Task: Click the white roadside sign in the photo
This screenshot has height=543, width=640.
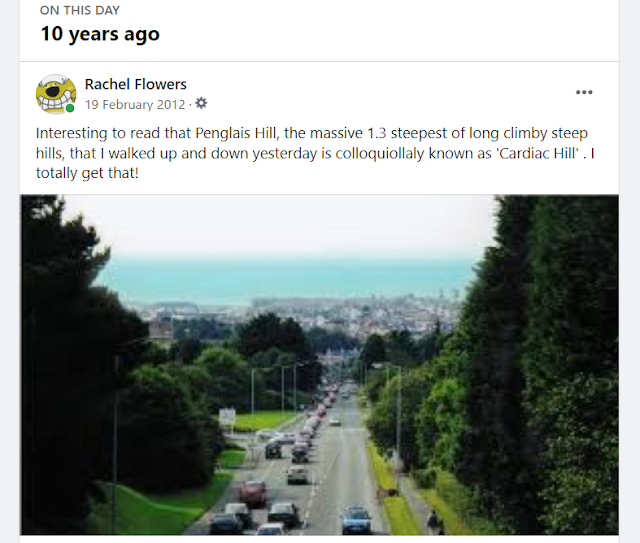Action: (227, 417)
